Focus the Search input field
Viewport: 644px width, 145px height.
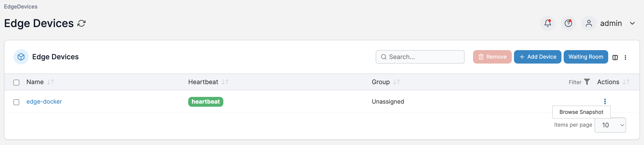click(x=420, y=57)
